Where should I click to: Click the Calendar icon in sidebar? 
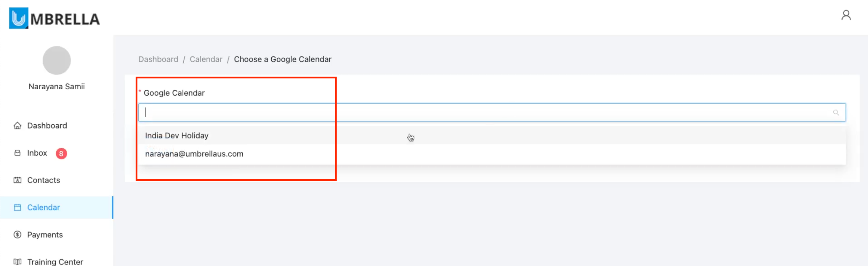(x=17, y=207)
